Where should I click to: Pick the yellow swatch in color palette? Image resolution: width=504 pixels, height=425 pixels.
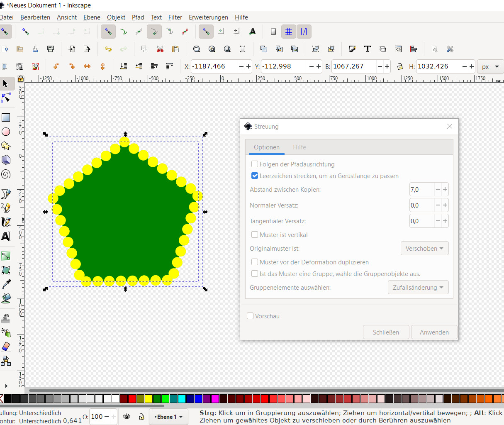pyautogui.click(x=149, y=399)
